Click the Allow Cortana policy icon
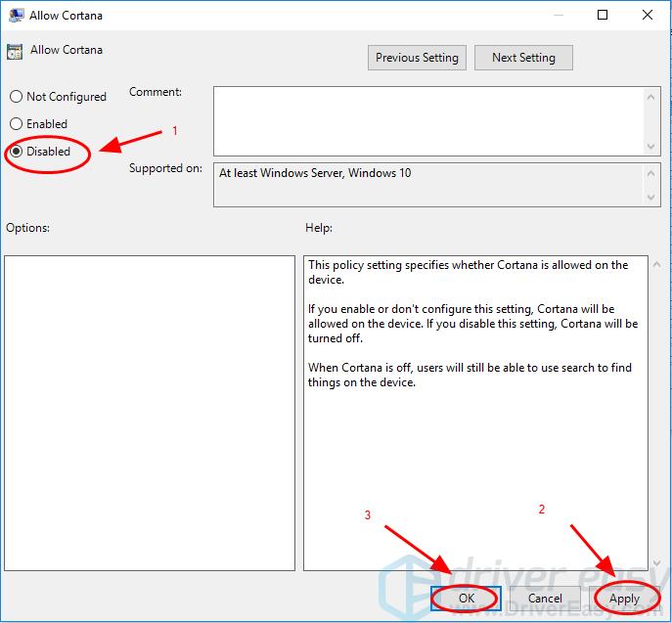 click(x=15, y=52)
